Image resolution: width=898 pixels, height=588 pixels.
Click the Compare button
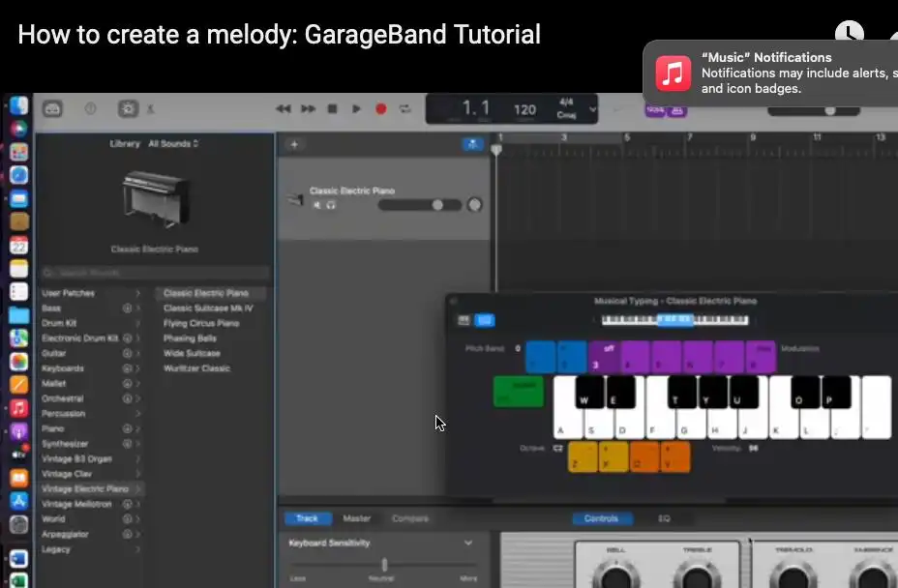(x=410, y=518)
